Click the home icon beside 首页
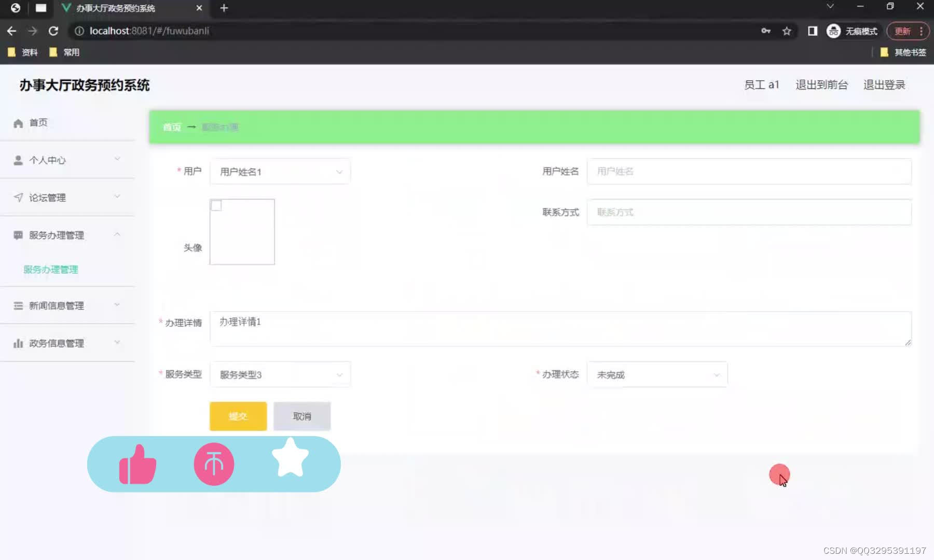Viewport: 934px width, 560px height. pos(18,123)
